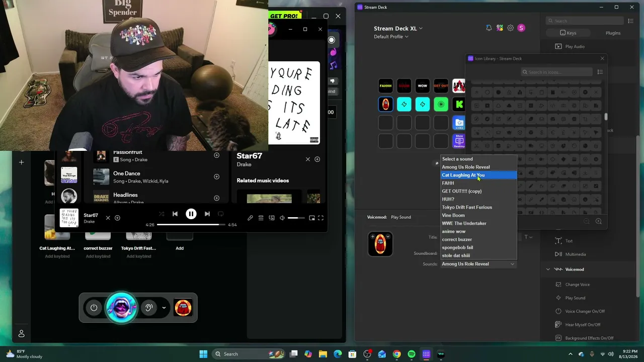Choose Vine Boom from sound list
Viewport: 644px width, 362px height.
[x=478, y=215]
